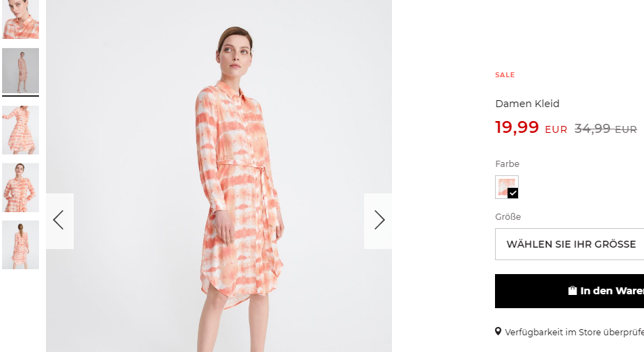This screenshot has width=644, height=352.
Task: Select the black checkmark on the color swatch
Action: [512, 193]
